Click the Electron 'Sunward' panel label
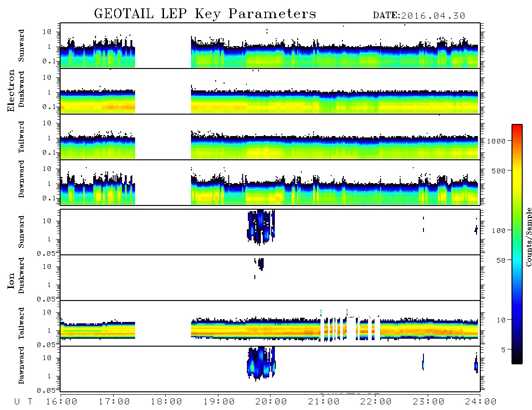The image size is (532, 410). [x=21, y=46]
